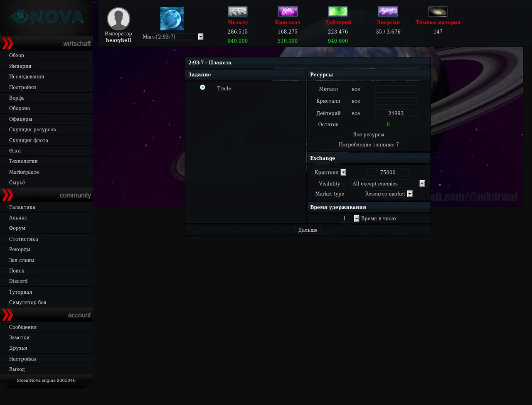Click the Metal resource icon
Screen dimensions: 532x405
[x=238, y=11]
